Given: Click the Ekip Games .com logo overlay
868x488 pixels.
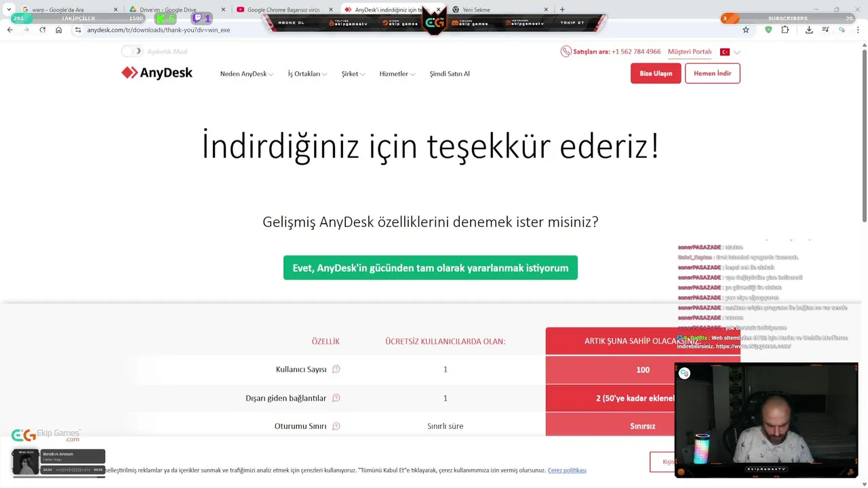Looking at the screenshot, I should (x=46, y=436).
